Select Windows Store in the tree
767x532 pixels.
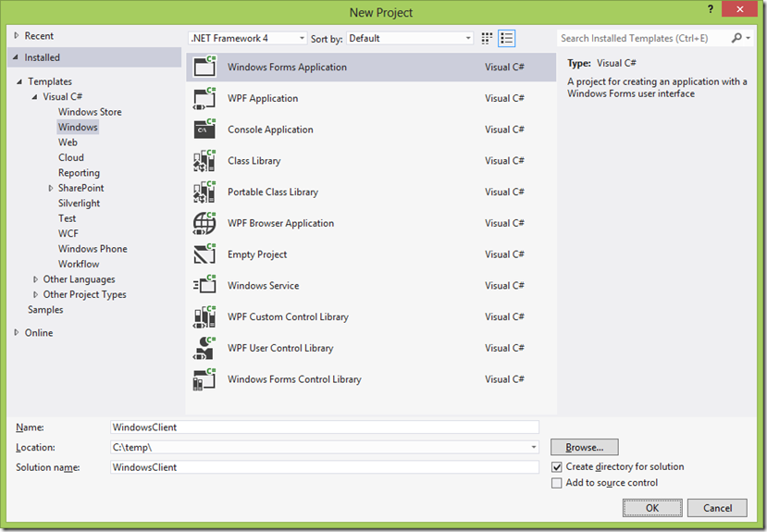tap(90, 111)
